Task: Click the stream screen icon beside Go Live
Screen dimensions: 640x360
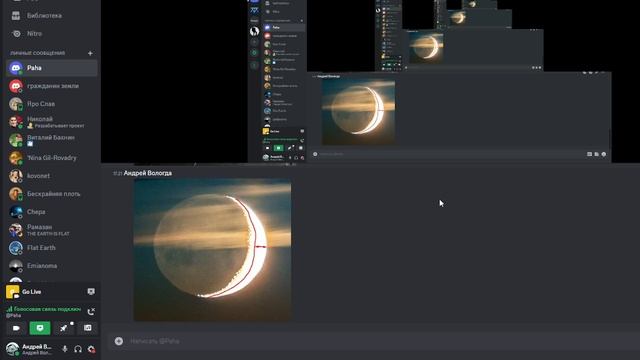Action: (91, 291)
